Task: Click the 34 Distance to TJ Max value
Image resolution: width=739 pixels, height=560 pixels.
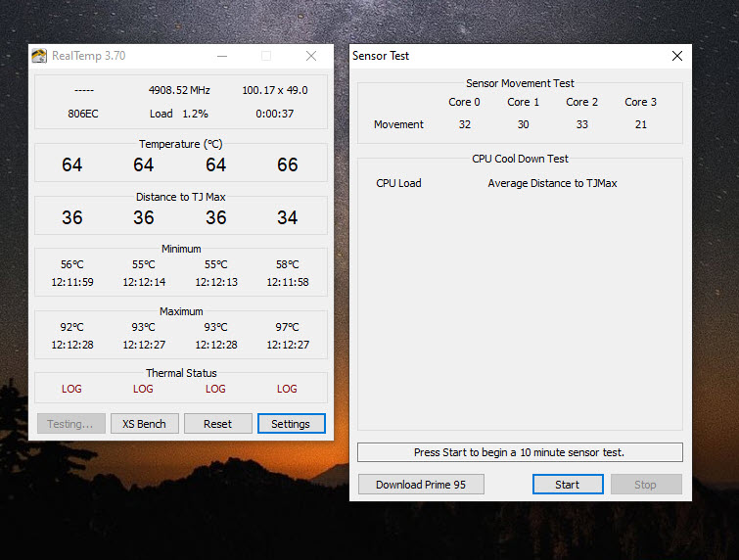Action: click(288, 217)
